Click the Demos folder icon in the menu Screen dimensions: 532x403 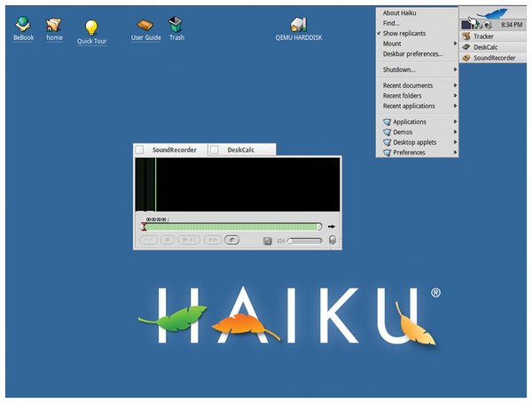[x=387, y=132]
